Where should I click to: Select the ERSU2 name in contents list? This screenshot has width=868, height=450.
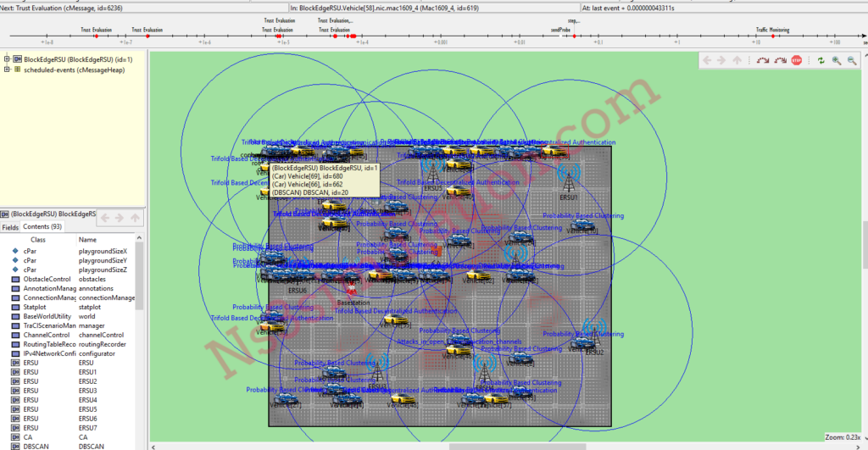(87, 382)
